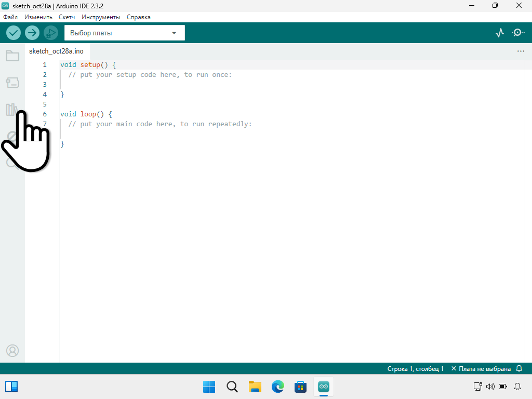Open the Arduino Cloud account icon
This screenshot has width=532, height=399.
point(12,351)
